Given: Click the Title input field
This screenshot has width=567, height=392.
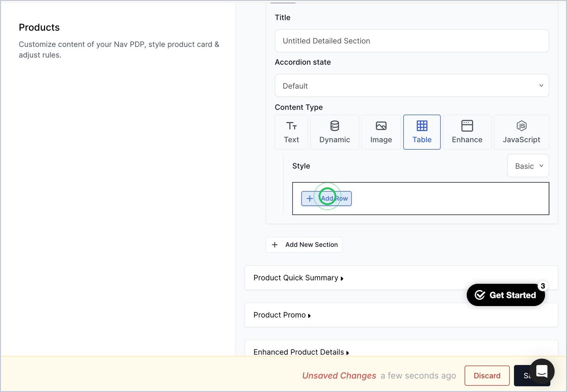Looking at the screenshot, I should [x=412, y=41].
